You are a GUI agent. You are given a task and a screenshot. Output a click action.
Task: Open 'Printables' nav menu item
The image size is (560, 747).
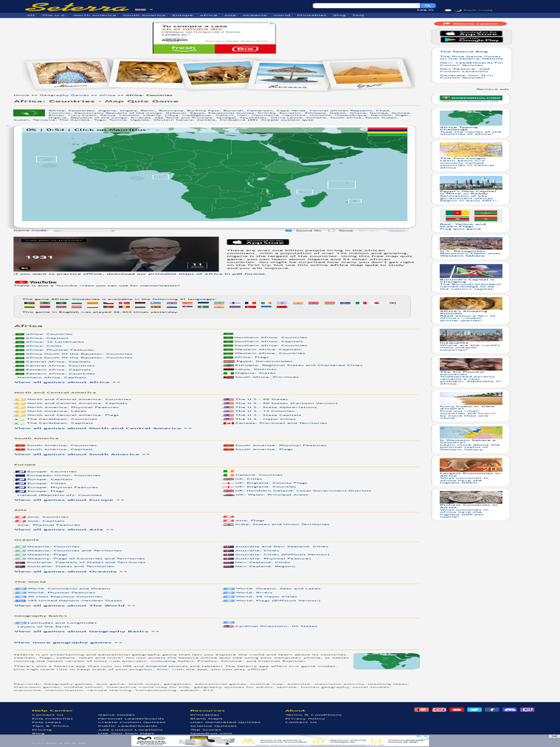click(x=311, y=15)
